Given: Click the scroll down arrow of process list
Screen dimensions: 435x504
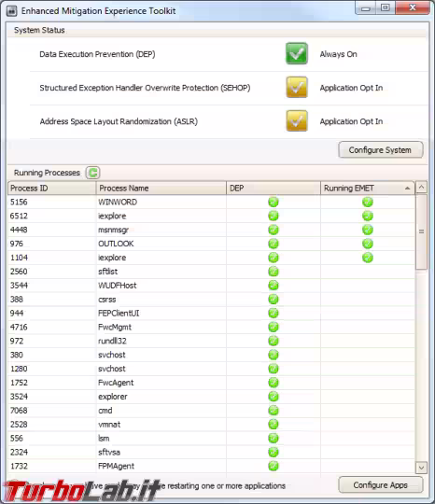Looking at the screenshot, I should pos(422,468).
